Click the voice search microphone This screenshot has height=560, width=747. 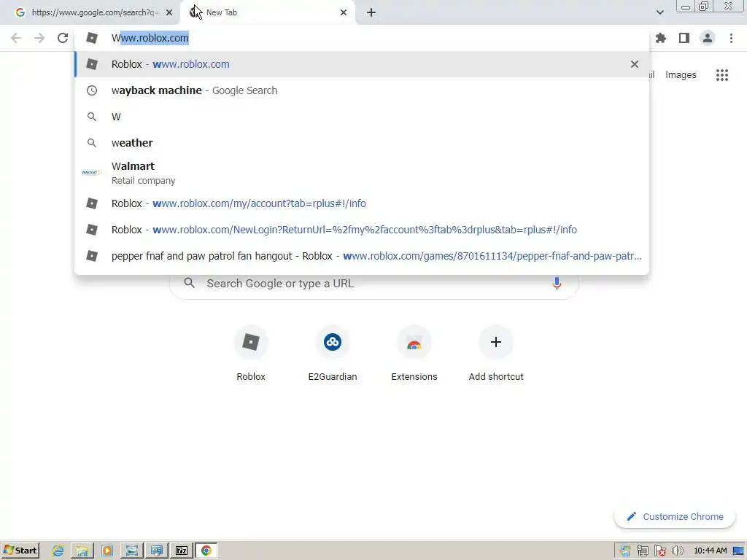coord(557,284)
